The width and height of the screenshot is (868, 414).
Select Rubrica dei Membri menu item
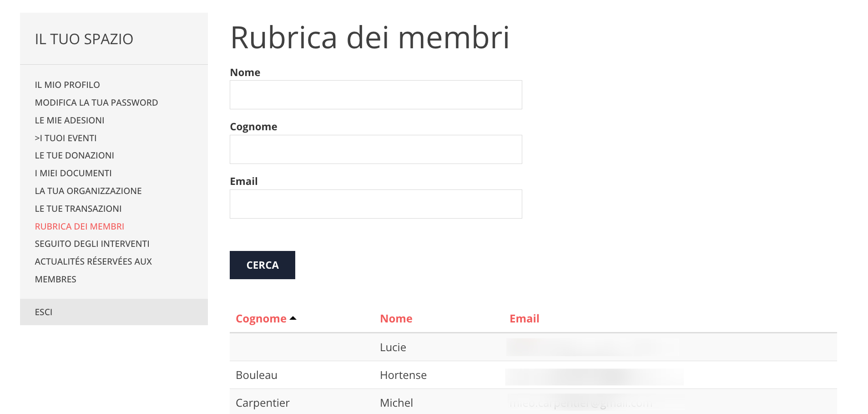pyautogui.click(x=80, y=226)
